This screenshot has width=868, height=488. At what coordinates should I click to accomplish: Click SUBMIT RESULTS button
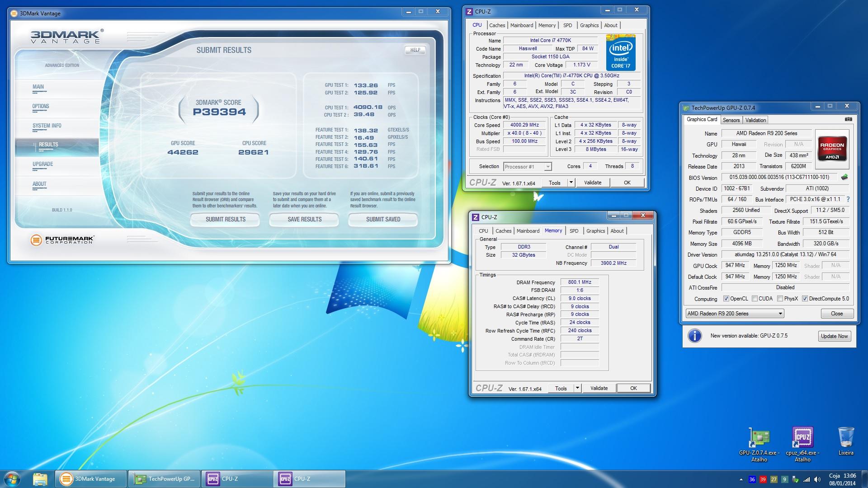point(226,220)
